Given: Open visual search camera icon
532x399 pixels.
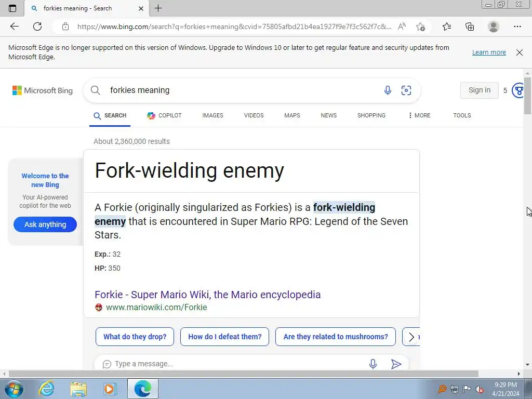Looking at the screenshot, I should point(406,90).
